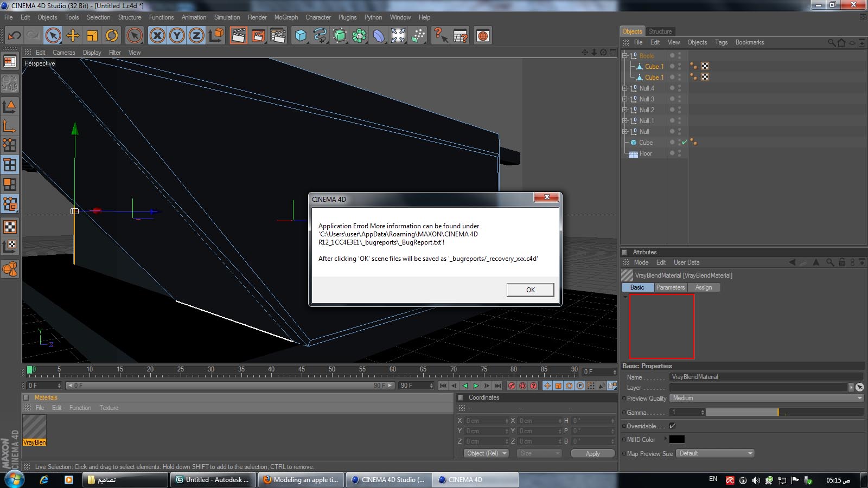The image size is (868, 488).
Task: Toggle Y axis lock icon
Action: (177, 36)
